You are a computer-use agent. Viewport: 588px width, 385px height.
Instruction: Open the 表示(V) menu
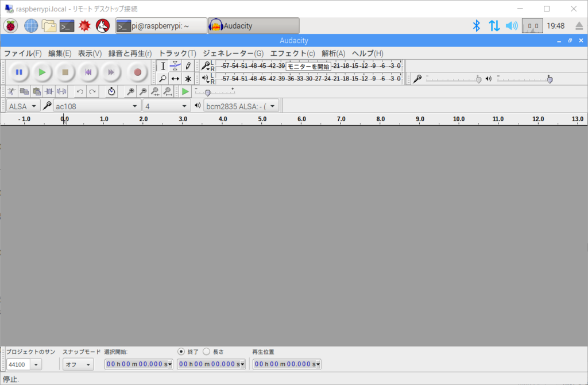90,53
